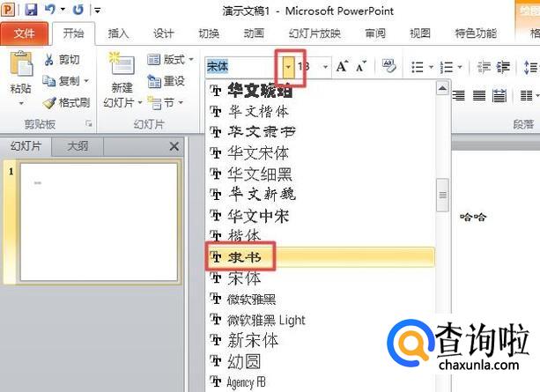The height and width of the screenshot is (392, 540).
Task: Select slide 1 thumbnail
Action: (x=99, y=222)
